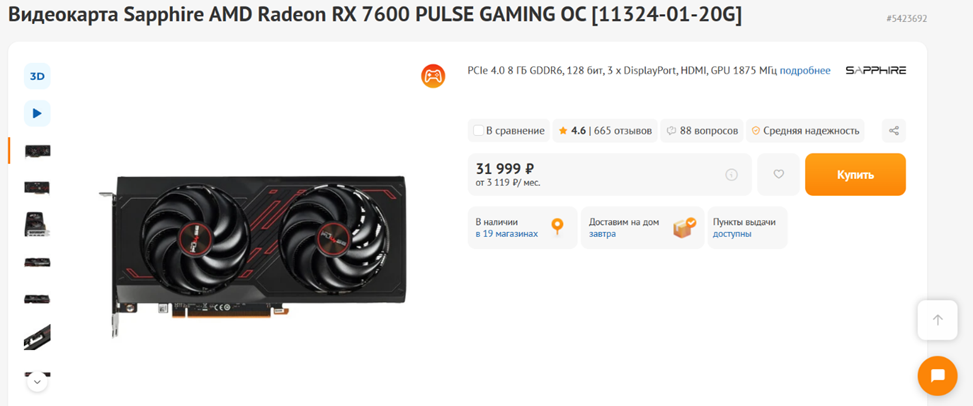This screenshot has width=973, height=406.
Task: Click the SAPPHIRE brand logo
Action: coord(876,70)
